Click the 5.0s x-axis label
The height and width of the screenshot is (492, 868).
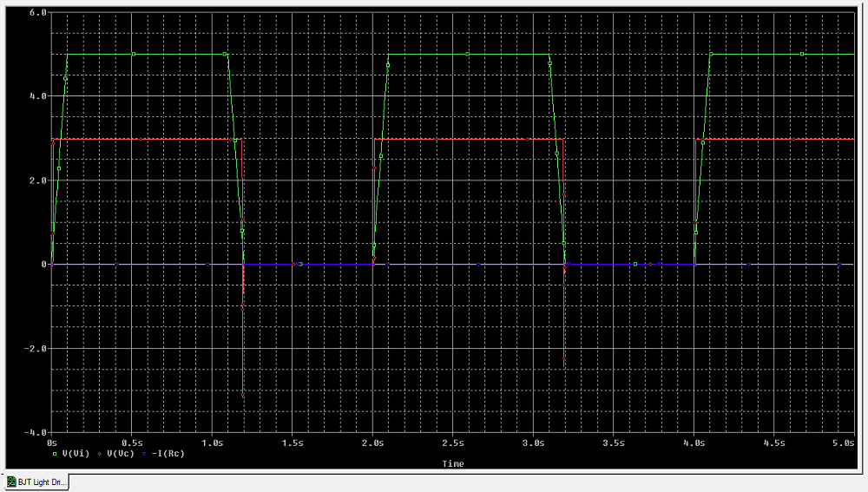[x=844, y=443]
